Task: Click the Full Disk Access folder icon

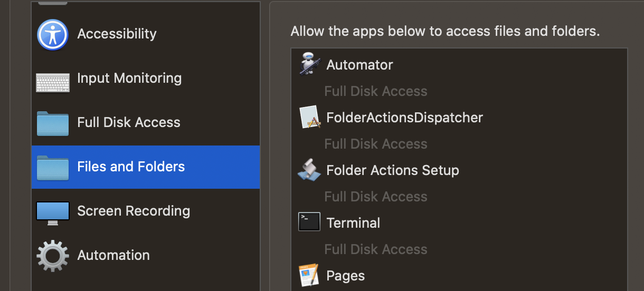Action: point(53,123)
